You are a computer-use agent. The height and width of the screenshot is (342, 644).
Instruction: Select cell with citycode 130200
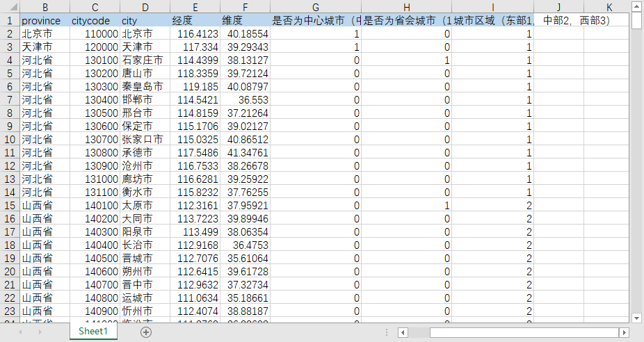click(x=95, y=73)
